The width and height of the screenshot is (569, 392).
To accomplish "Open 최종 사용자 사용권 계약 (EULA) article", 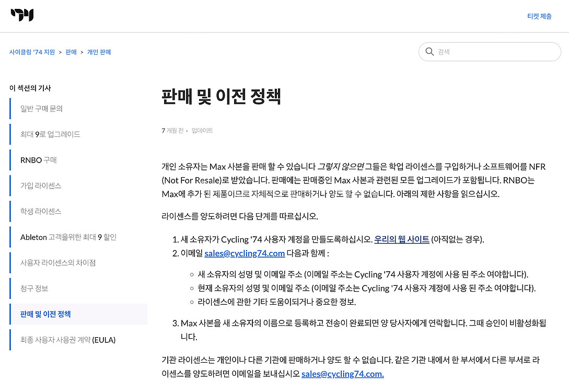I will 68,340.
